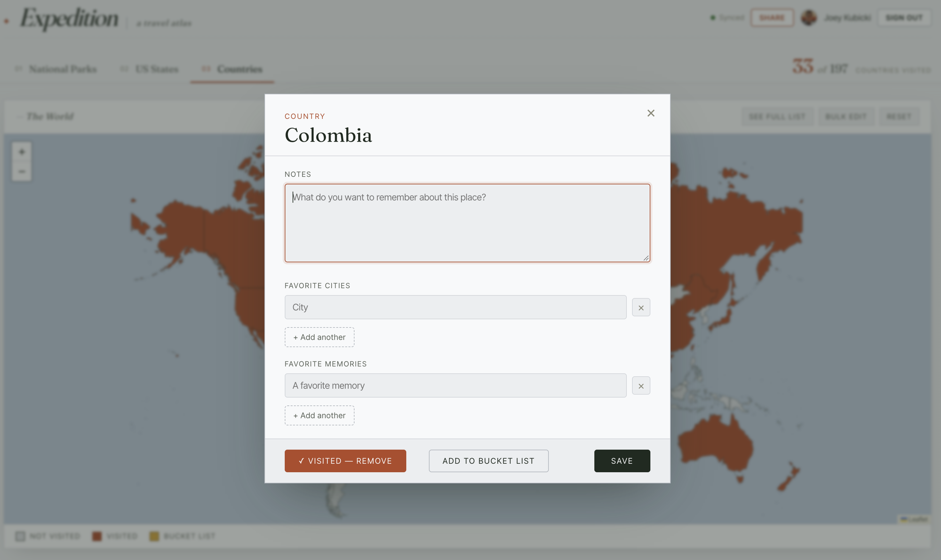The width and height of the screenshot is (941, 560).
Task: Click in the Notes text area
Action: click(467, 223)
